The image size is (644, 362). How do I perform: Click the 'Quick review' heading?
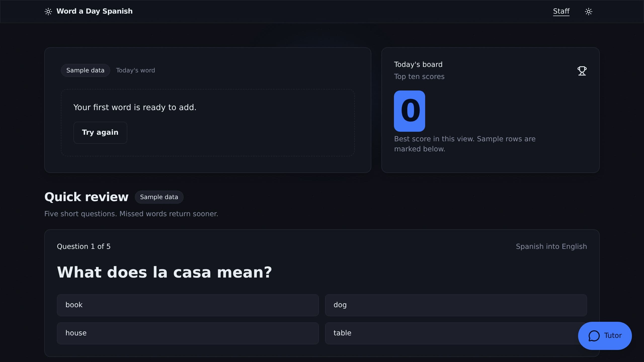coord(86,197)
